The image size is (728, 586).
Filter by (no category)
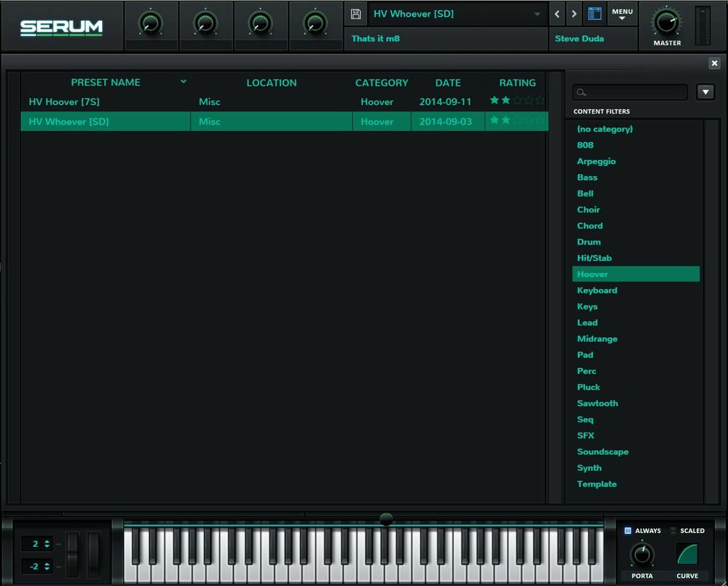tap(605, 129)
